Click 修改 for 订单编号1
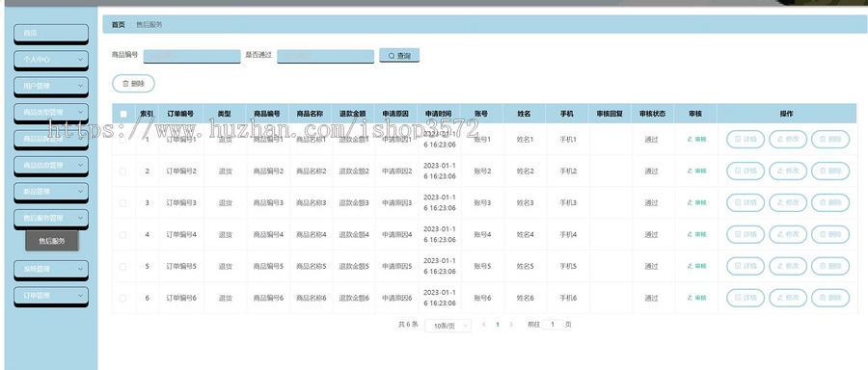Screen dimensions: 868x370 tap(788, 140)
